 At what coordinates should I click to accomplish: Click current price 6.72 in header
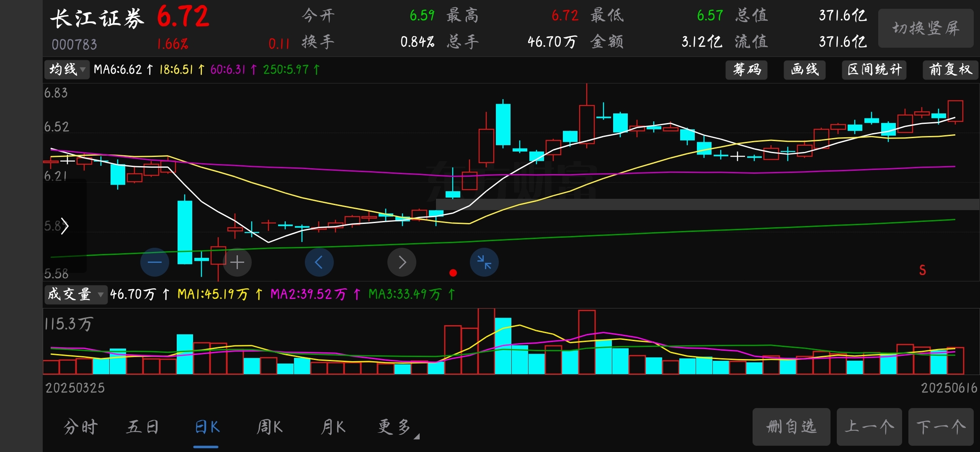[x=183, y=17]
